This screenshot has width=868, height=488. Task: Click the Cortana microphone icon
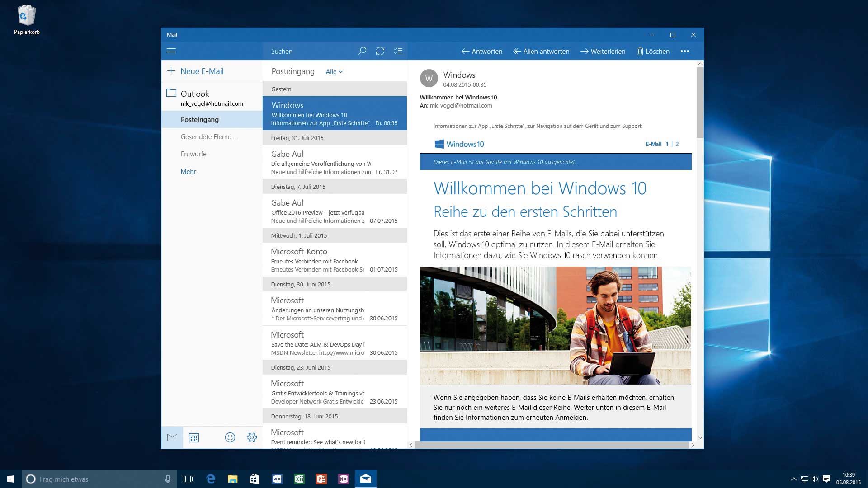(x=168, y=479)
